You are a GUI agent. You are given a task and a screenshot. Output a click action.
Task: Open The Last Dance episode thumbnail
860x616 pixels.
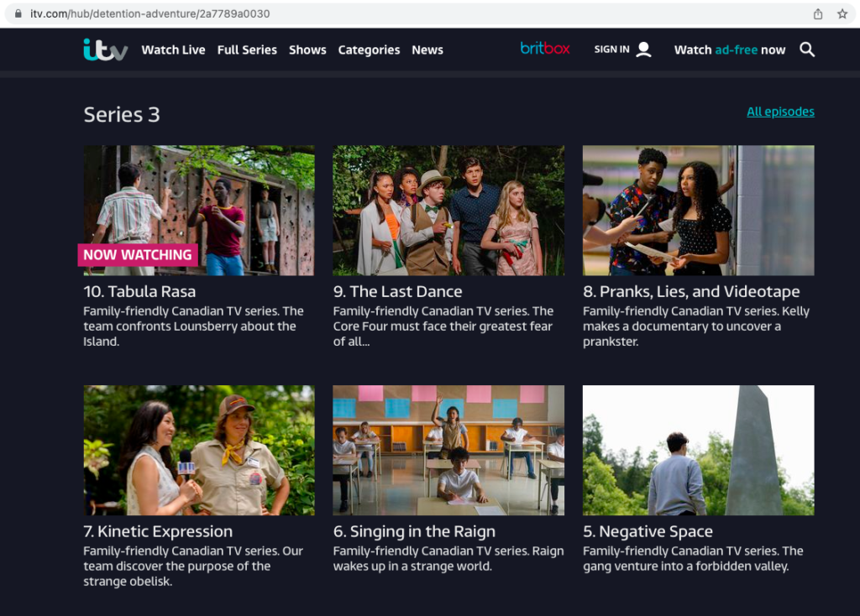[x=448, y=210]
